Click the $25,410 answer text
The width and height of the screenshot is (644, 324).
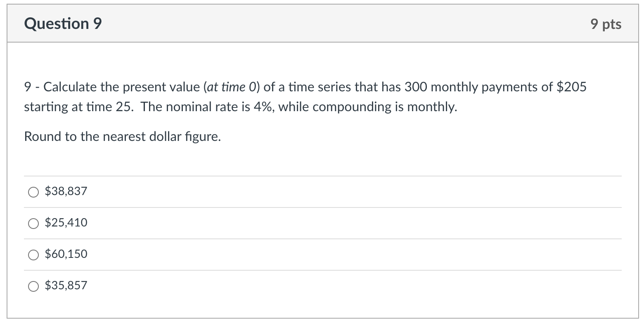click(66, 223)
